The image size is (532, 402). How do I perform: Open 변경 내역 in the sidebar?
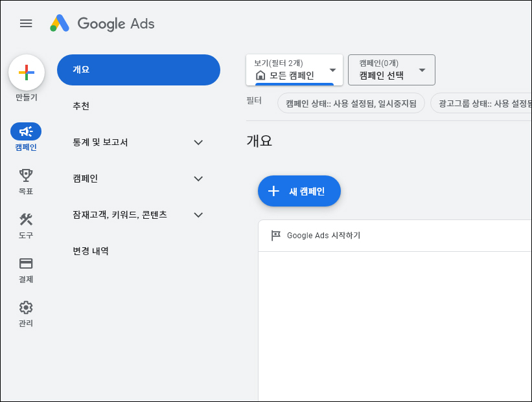pos(91,251)
